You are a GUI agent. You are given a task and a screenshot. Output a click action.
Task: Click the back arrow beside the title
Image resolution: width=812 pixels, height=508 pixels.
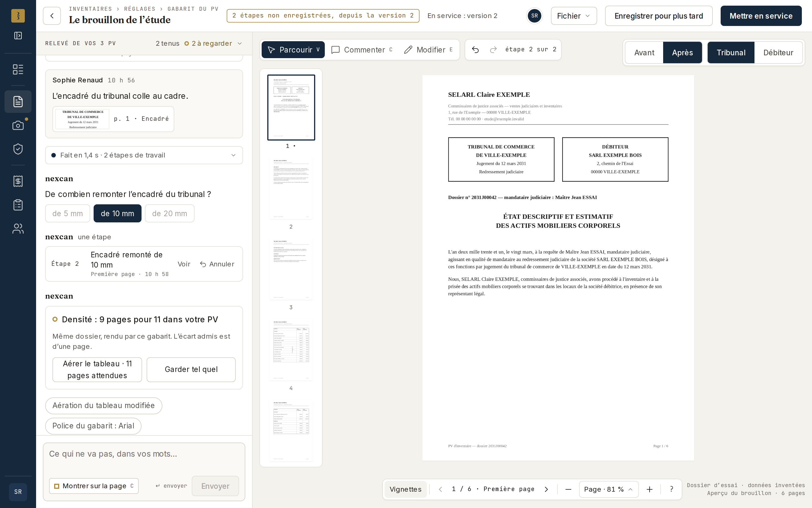click(x=52, y=16)
